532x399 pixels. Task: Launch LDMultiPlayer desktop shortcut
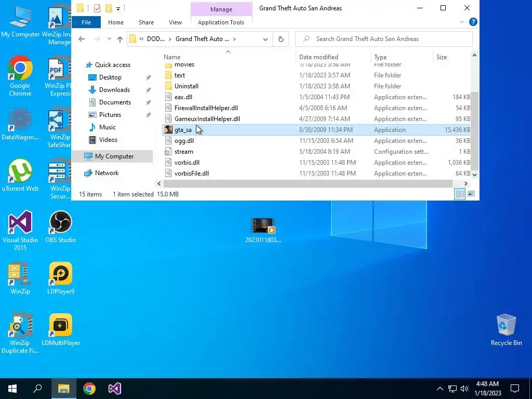click(60, 330)
